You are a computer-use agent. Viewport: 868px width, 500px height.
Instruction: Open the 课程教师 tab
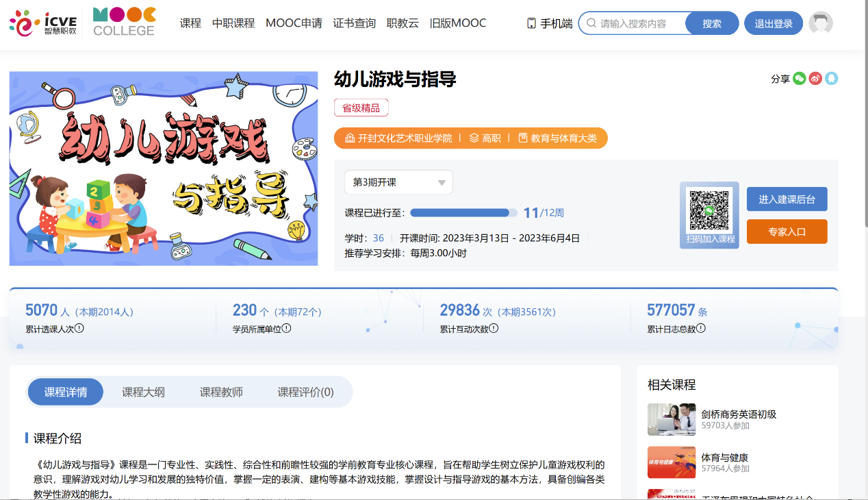(221, 392)
